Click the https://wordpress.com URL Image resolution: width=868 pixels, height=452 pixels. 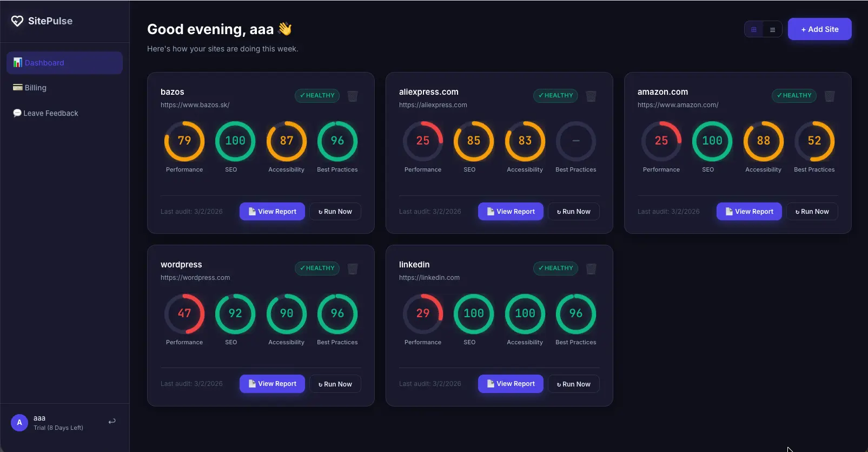point(195,278)
